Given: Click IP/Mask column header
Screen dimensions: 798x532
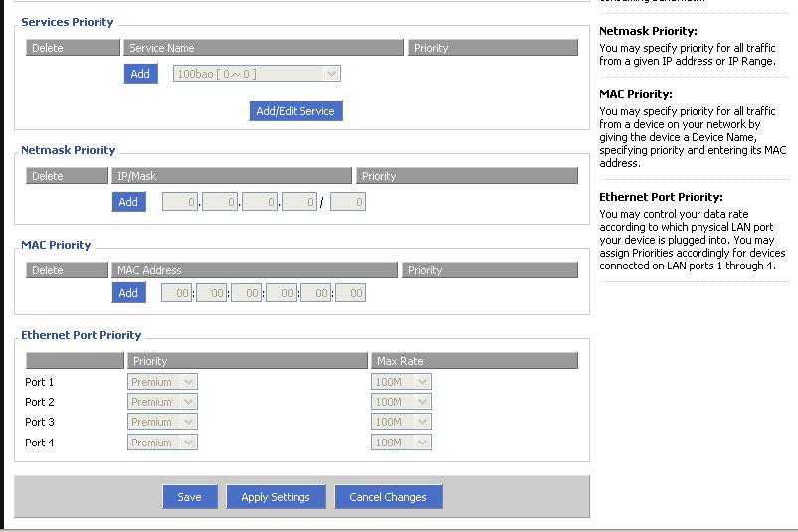Looking at the screenshot, I should 232,176.
